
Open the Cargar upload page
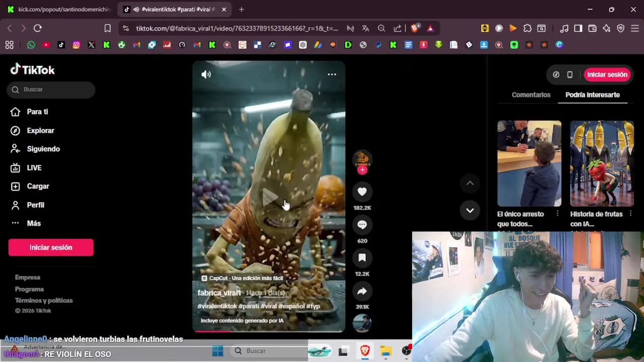(38, 186)
